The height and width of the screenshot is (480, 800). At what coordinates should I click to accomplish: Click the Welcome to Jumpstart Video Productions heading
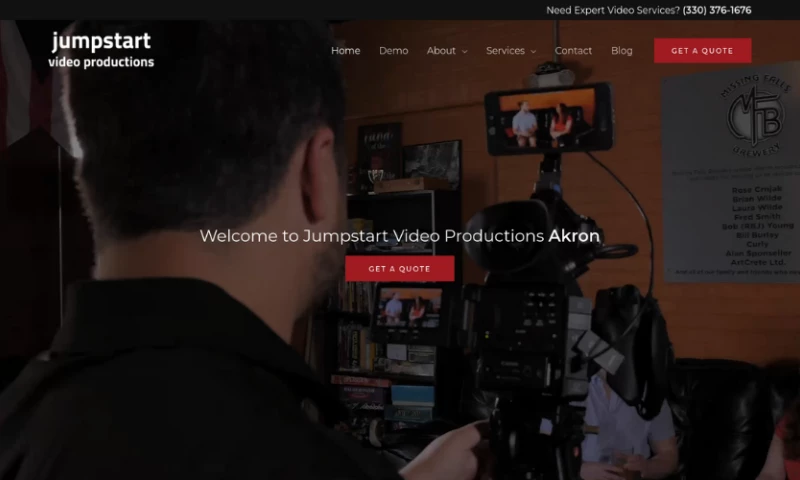click(x=399, y=237)
